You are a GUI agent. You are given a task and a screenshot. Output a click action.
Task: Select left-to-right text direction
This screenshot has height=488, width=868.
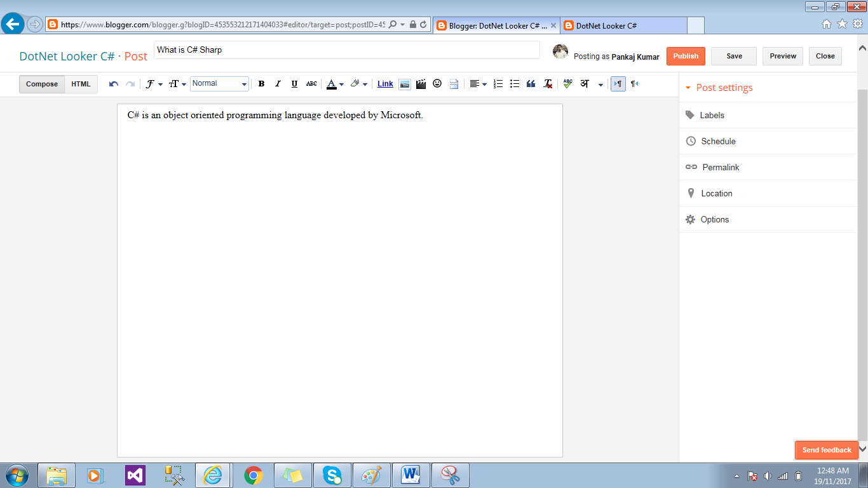tap(618, 84)
